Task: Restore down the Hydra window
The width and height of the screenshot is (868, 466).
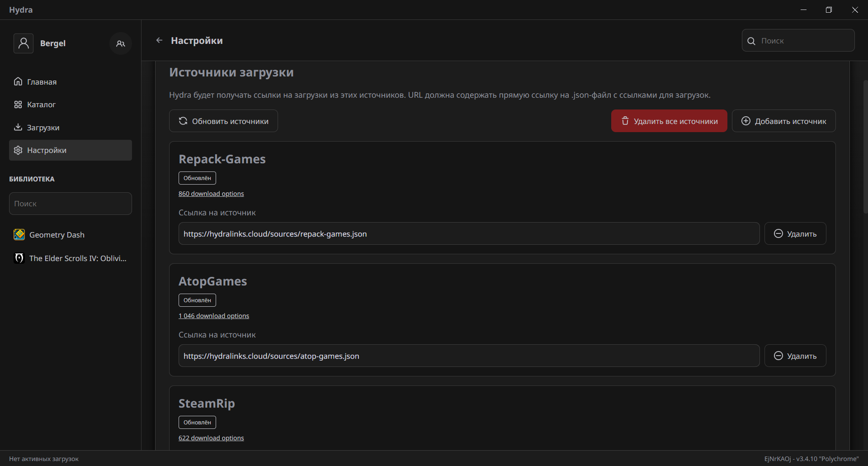Action: 829,10
